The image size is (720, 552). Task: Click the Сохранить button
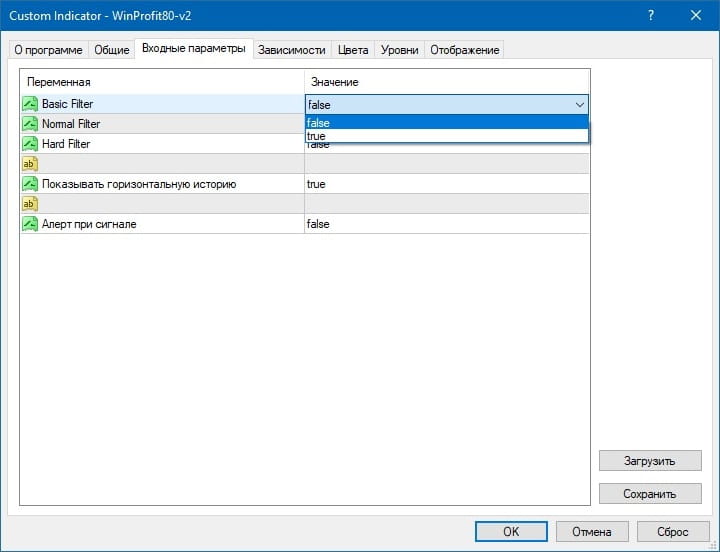click(650, 493)
